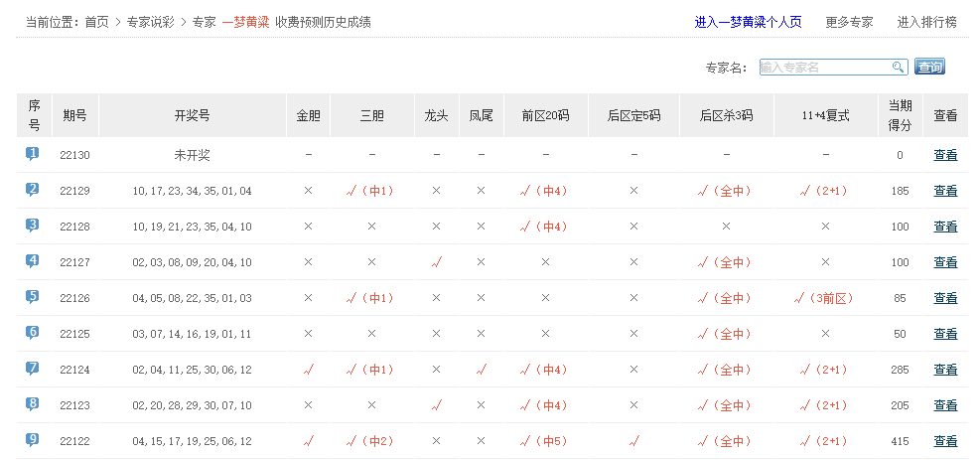This screenshot has width=980, height=460.
Task: Click the number 5 row badge icon
Action: coord(33,297)
